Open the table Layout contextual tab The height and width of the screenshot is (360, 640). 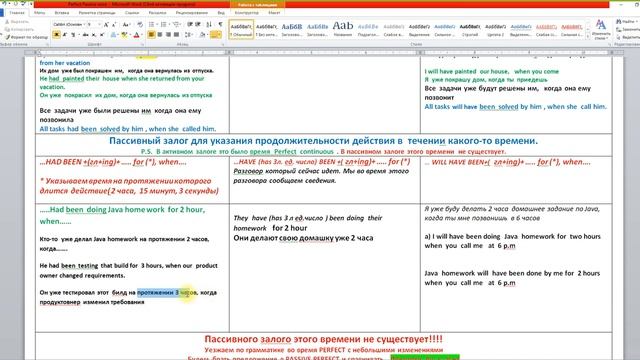pos(274,13)
